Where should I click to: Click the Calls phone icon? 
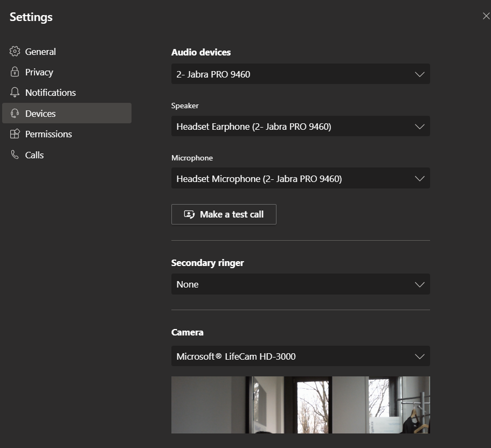point(15,155)
